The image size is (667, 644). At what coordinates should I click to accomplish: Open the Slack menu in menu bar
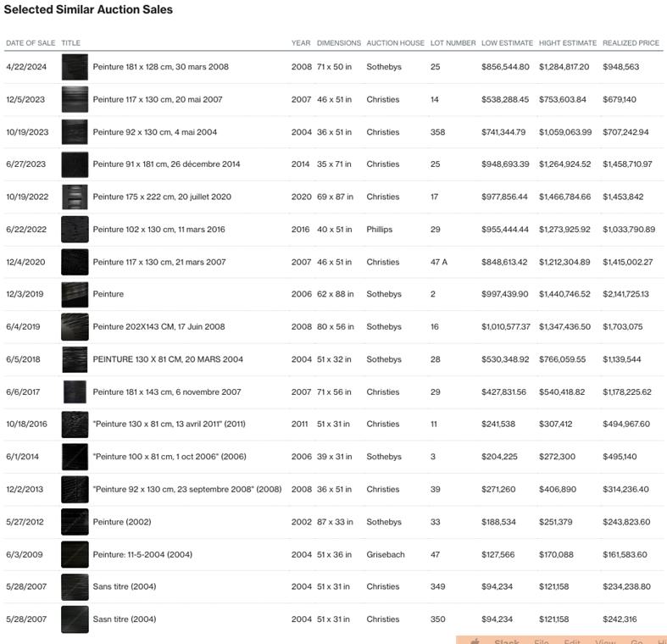[x=507, y=641]
